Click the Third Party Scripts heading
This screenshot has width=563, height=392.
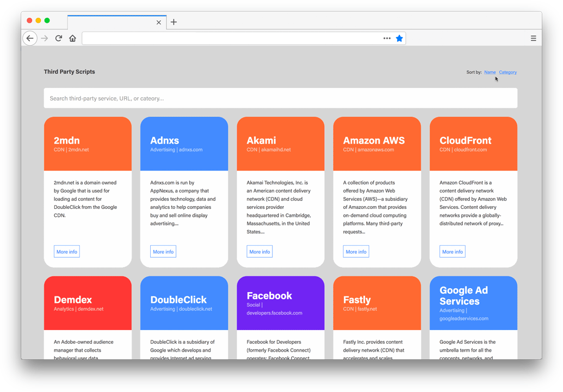(x=69, y=72)
